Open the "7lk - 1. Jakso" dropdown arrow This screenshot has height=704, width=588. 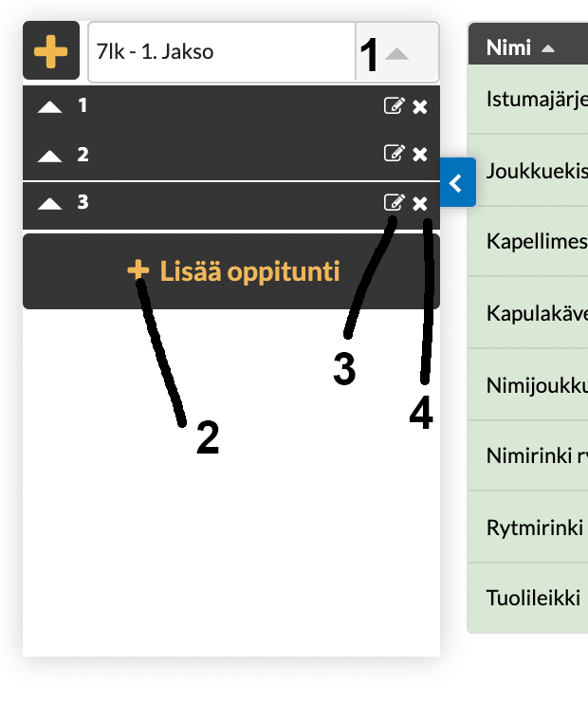click(397, 54)
